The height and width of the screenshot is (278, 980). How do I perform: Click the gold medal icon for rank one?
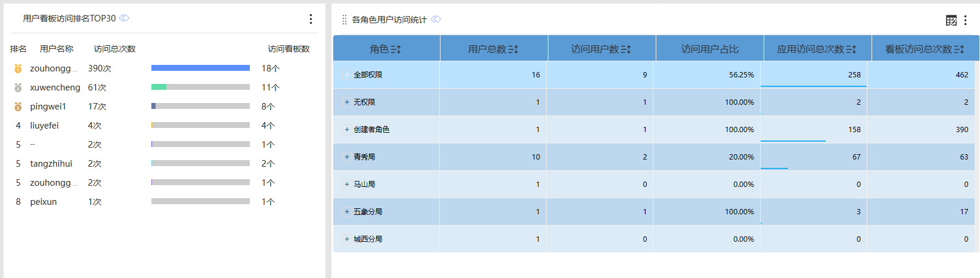point(18,68)
